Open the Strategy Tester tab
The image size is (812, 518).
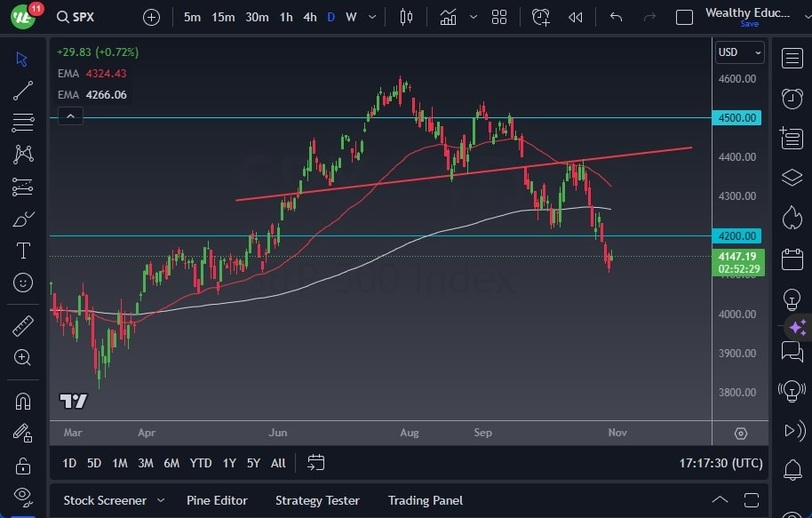pyautogui.click(x=317, y=500)
